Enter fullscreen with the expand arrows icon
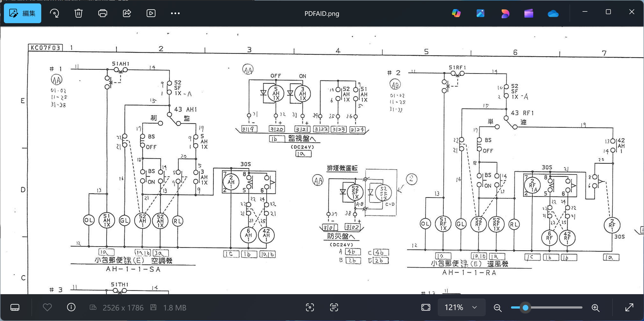The height and width of the screenshot is (321, 644). (629, 307)
